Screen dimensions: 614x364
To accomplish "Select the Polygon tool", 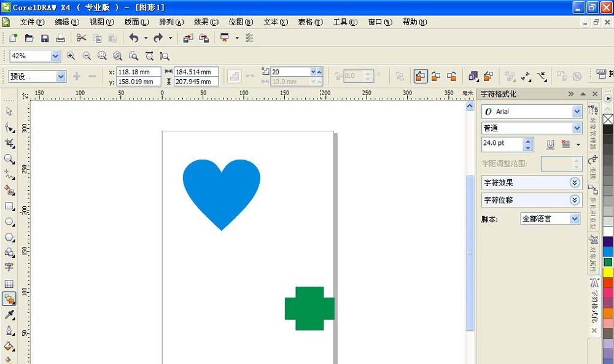I will point(9,237).
